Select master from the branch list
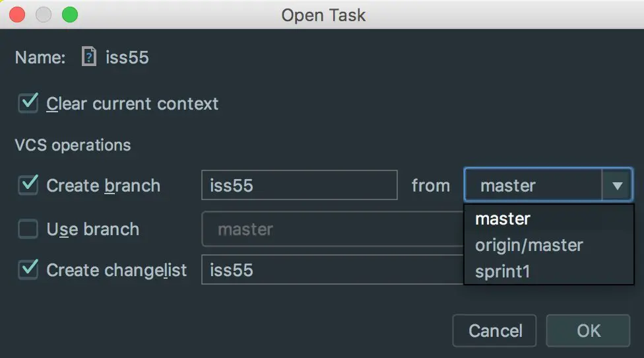The image size is (644, 358). (503, 219)
